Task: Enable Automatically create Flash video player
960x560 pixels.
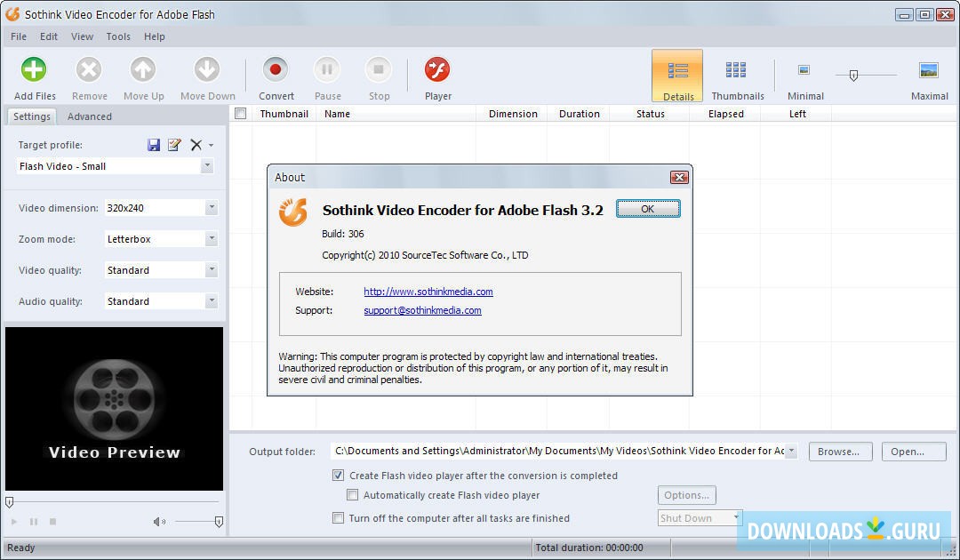Action: click(x=352, y=495)
